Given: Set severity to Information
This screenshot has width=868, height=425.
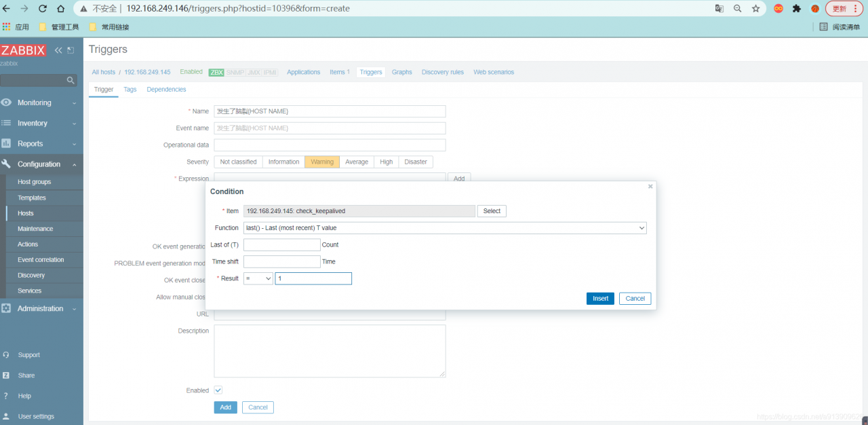Looking at the screenshot, I should pyautogui.click(x=283, y=162).
